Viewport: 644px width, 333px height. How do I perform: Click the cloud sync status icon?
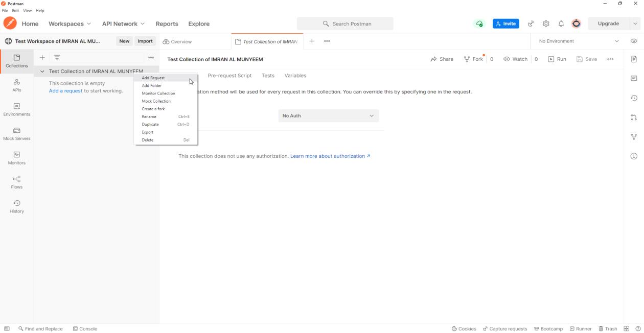click(x=479, y=23)
